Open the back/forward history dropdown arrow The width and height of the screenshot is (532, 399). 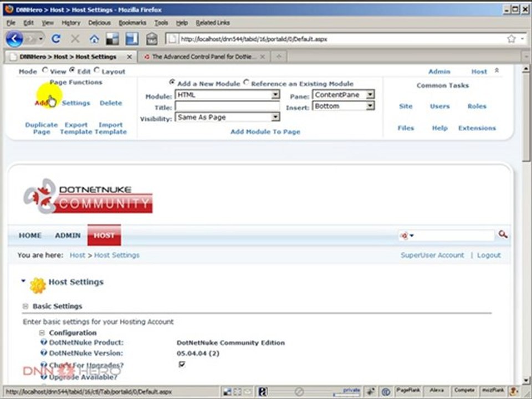click(x=40, y=39)
